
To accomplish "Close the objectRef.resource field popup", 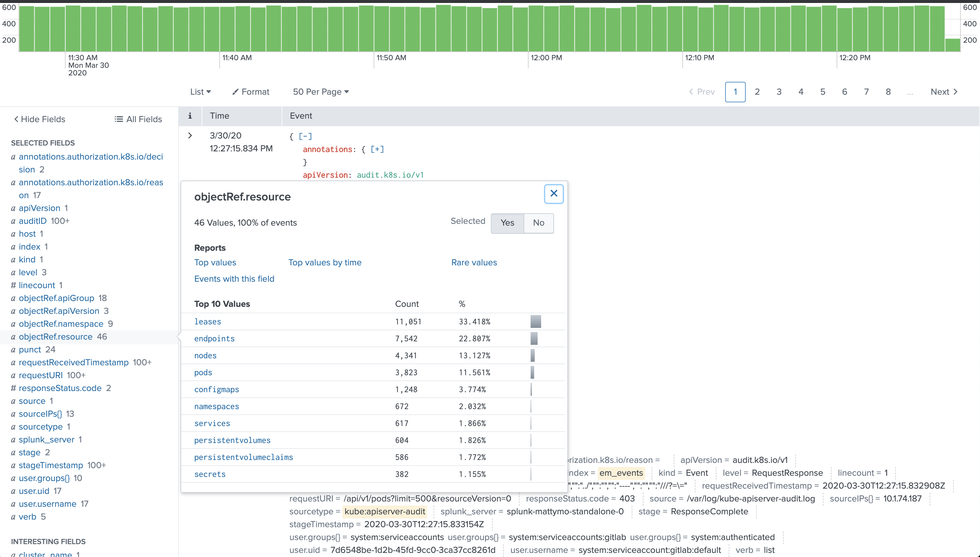I will coord(554,194).
